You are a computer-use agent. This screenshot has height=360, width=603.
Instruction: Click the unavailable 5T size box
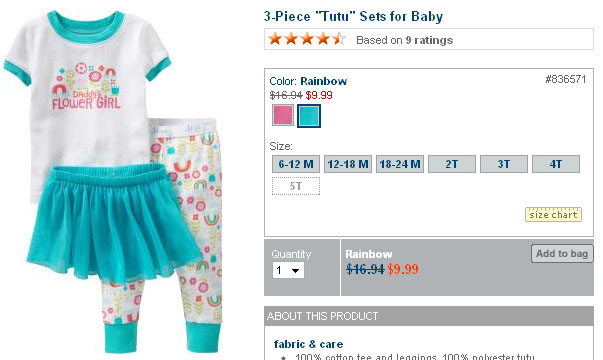[x=296, y=186]
